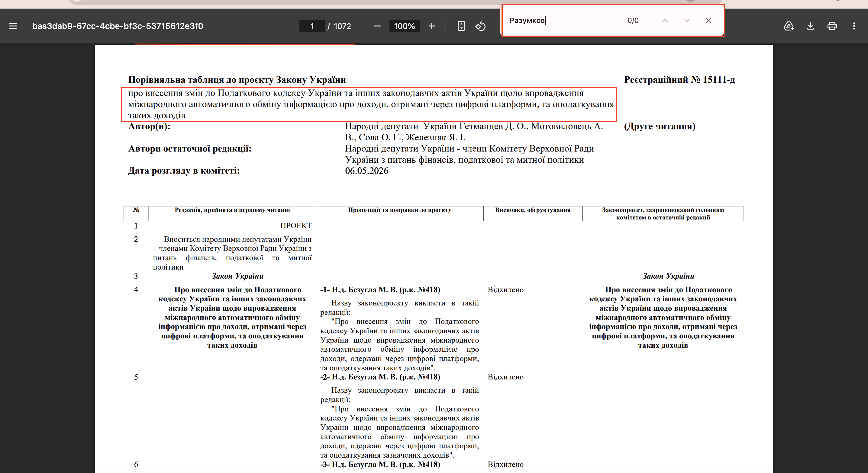Zoom in with the plus button
868x473 pixels.
click(432, 26)
